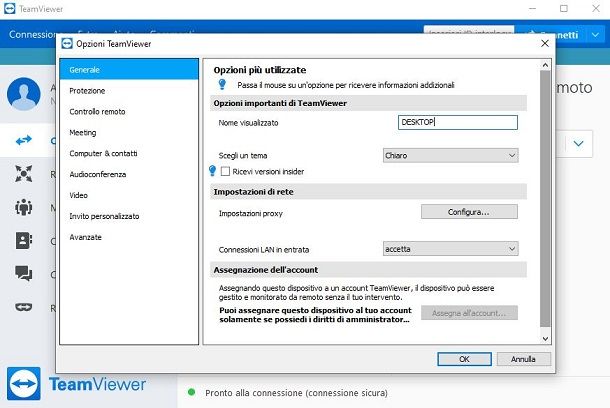Click the Configura... proxy button
Screen dimensions: 610x408
[x=469, y=212]
